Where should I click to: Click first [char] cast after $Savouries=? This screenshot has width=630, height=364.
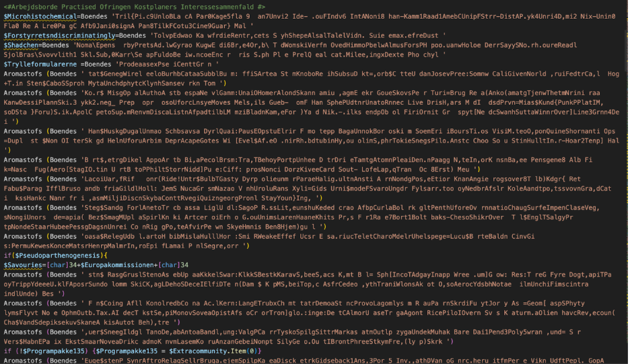pyautogui.click(x=57, y=265)
